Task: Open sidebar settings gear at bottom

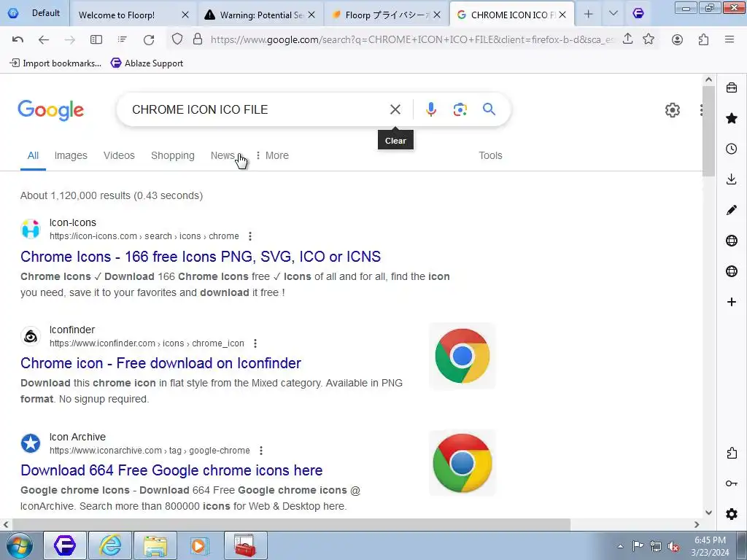Action: (731, 514)
